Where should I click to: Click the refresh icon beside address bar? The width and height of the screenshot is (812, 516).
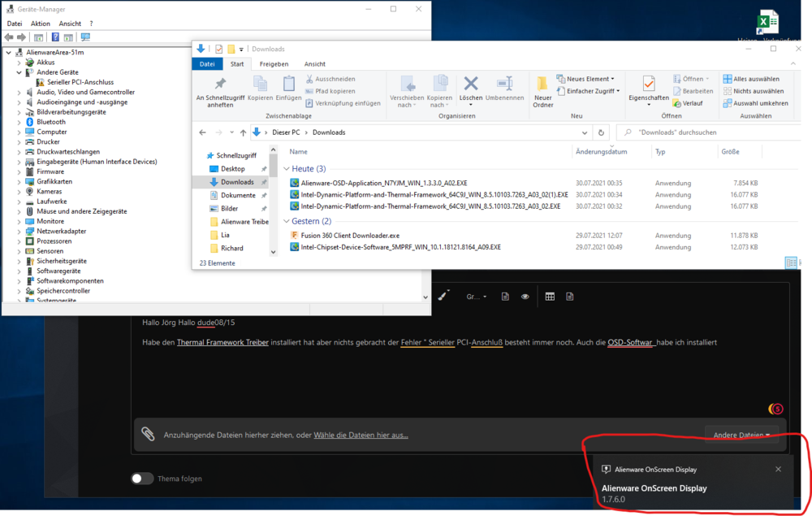(601, 132)
